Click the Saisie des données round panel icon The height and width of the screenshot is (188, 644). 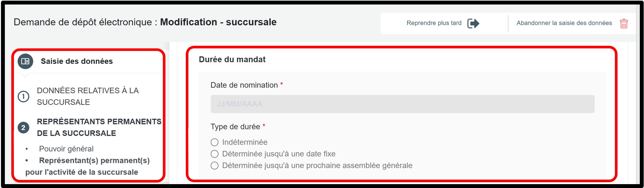point(25,61)
